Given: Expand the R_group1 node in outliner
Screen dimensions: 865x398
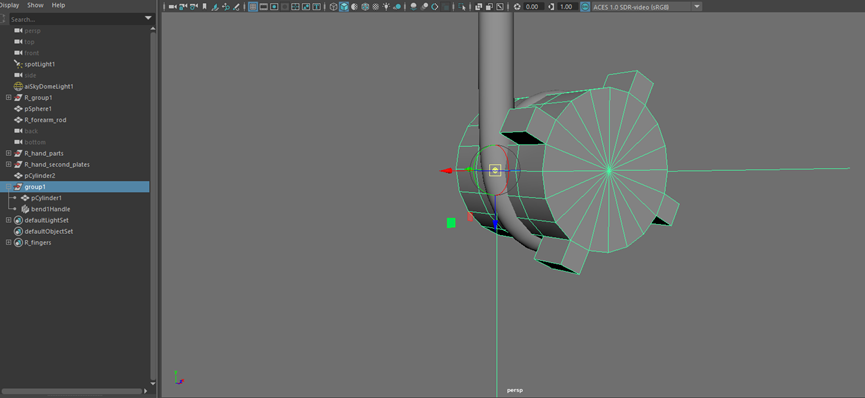Looking at the screenshot, I should [8, 98].
